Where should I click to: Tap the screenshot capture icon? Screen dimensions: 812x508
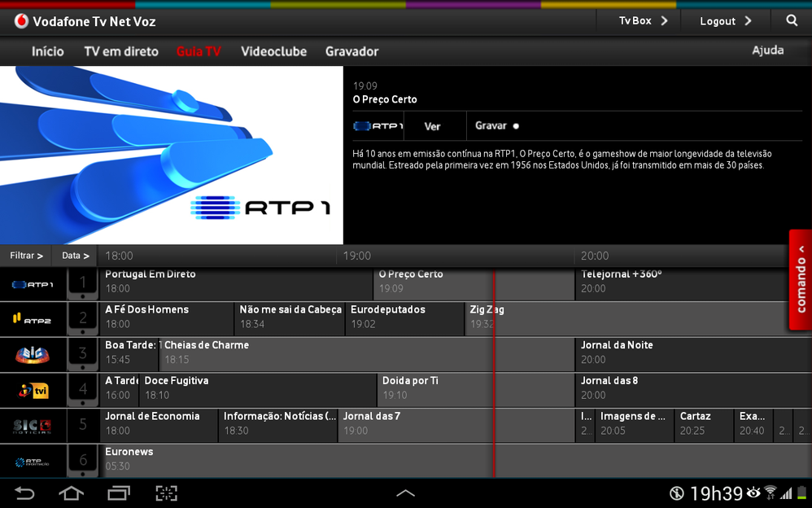166,493
